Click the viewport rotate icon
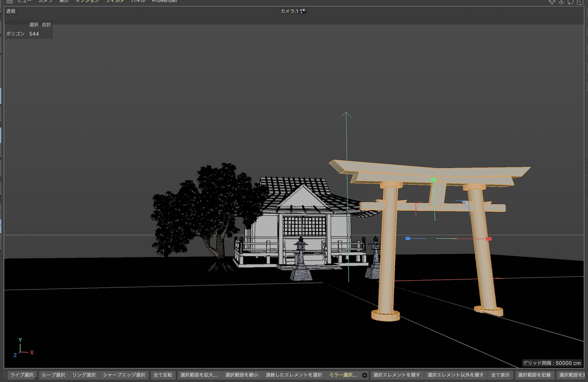 (x=570, y=2)
